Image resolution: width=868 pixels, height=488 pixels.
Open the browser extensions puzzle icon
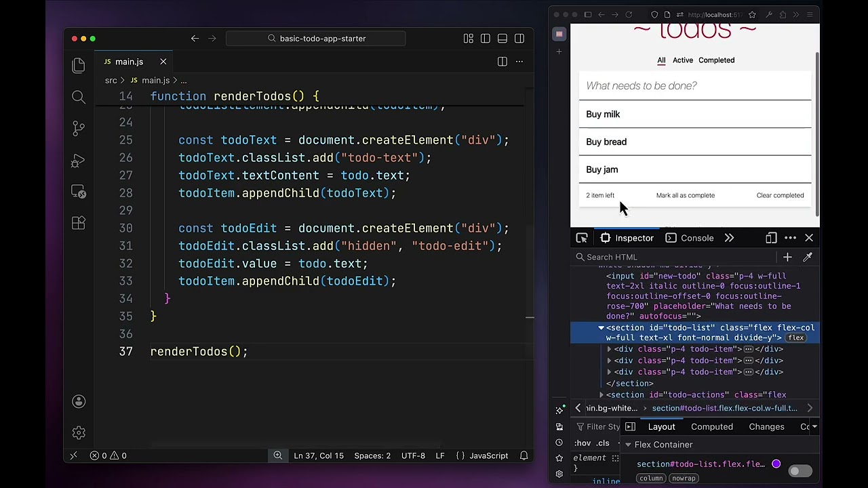point(783,14)
